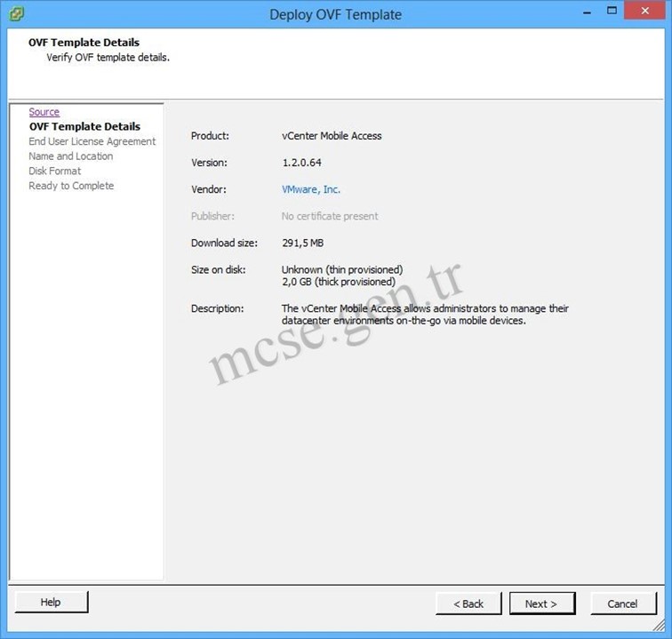The width and height of the screenshot is (672, 639).
Task: Select the Ready to Complete step
Action: coord(71,186)
